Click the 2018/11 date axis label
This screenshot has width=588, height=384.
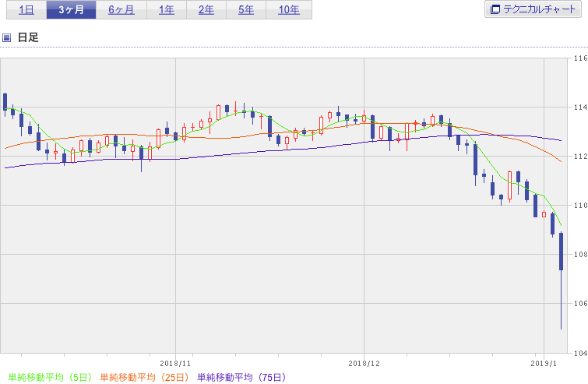coord(175,364)
